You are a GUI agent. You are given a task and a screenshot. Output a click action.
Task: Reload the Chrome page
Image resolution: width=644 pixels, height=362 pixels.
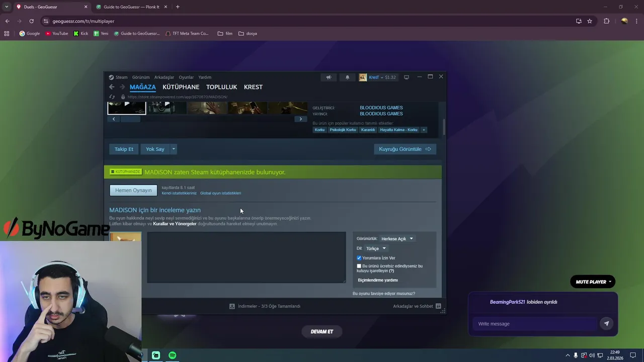[31, 21]
